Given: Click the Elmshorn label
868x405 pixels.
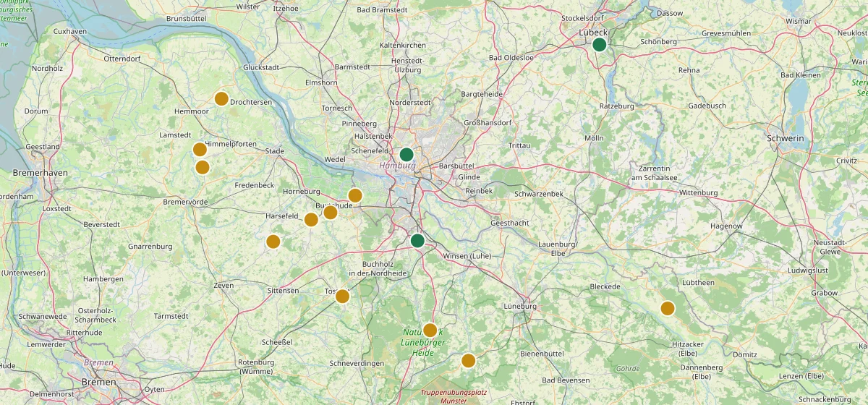Looking at the screenshot, I should tap(322, 82).
